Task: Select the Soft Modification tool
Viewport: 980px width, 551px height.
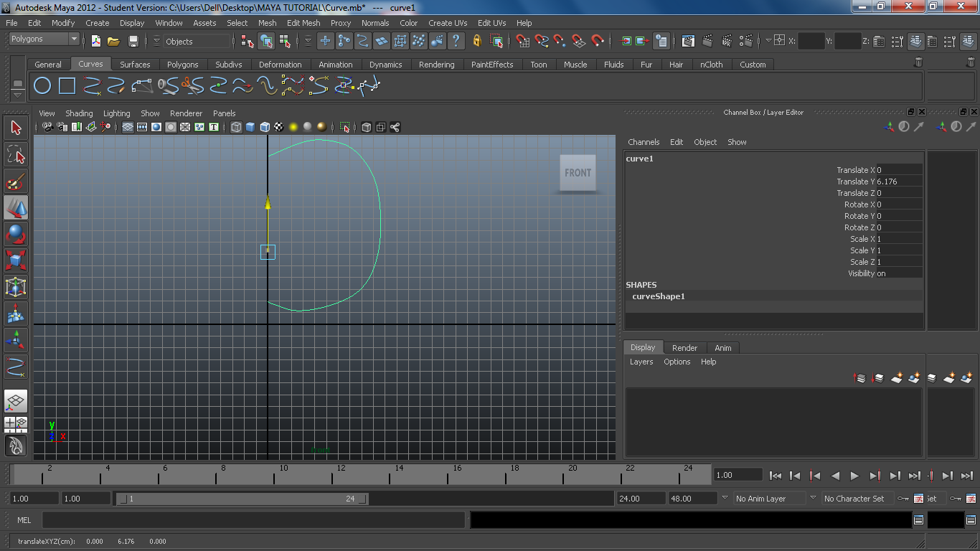Action: [16, 313]
